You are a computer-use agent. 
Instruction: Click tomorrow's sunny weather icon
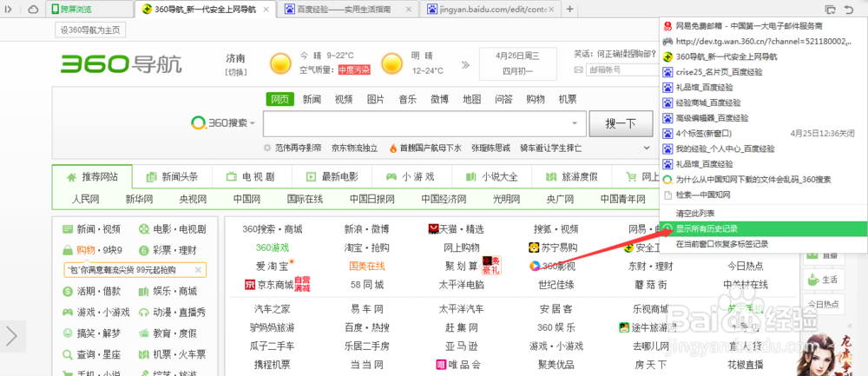(x=391, y=63)
